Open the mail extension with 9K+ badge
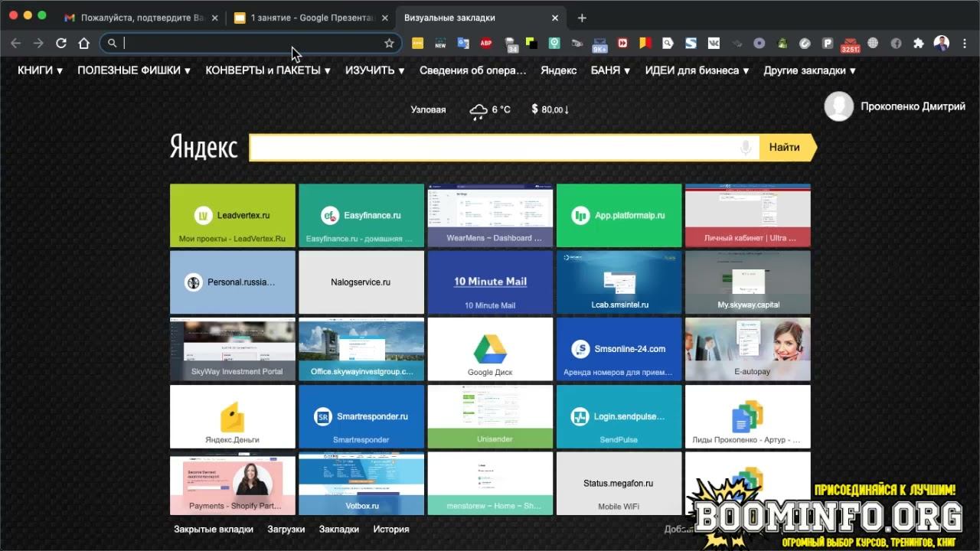 coord(599,44)
